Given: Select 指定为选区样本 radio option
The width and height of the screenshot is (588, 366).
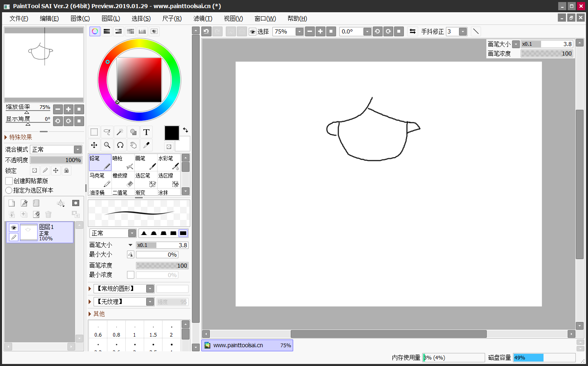Looking at the screenshot, I should click(x=9, y=190).
